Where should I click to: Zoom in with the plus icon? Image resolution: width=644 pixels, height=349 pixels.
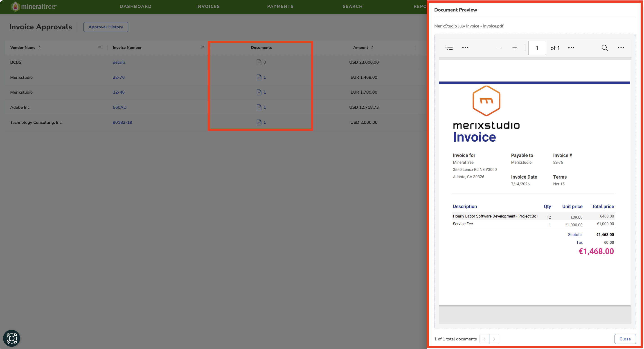pyautogui.click(x=515, y=48)
